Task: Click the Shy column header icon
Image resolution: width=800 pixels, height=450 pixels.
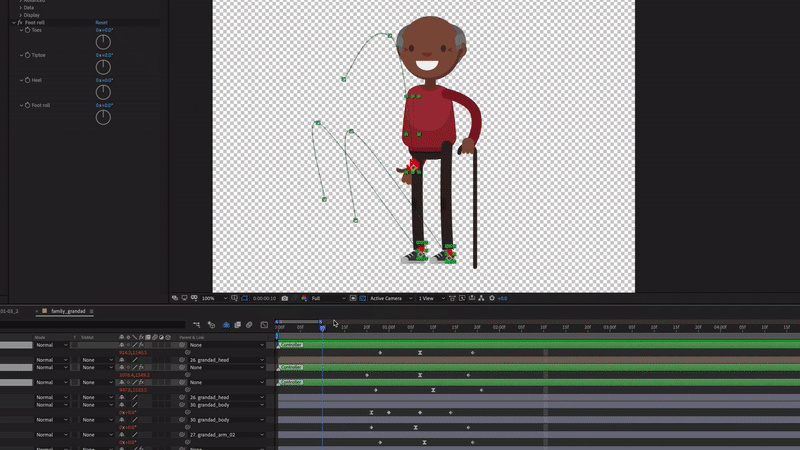Action: (121, 337)
